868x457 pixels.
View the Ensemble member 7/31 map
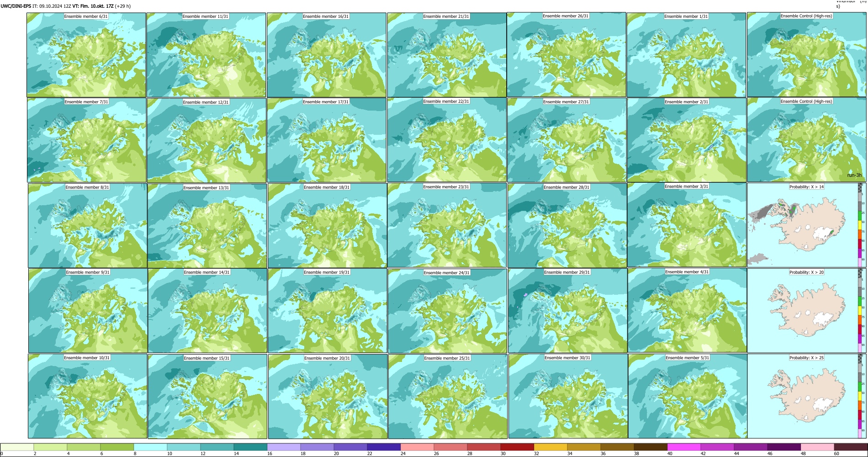click(87, 140)
